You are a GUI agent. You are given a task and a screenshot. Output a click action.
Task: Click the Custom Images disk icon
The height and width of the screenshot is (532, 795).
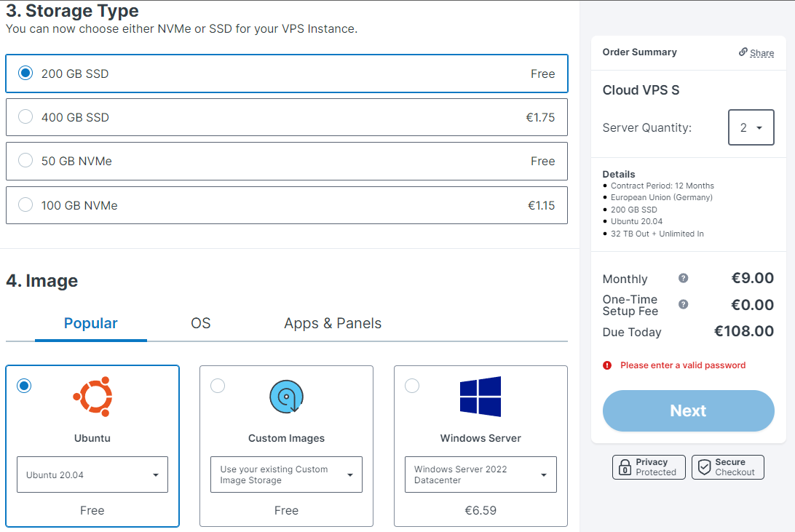coord(286,397)
